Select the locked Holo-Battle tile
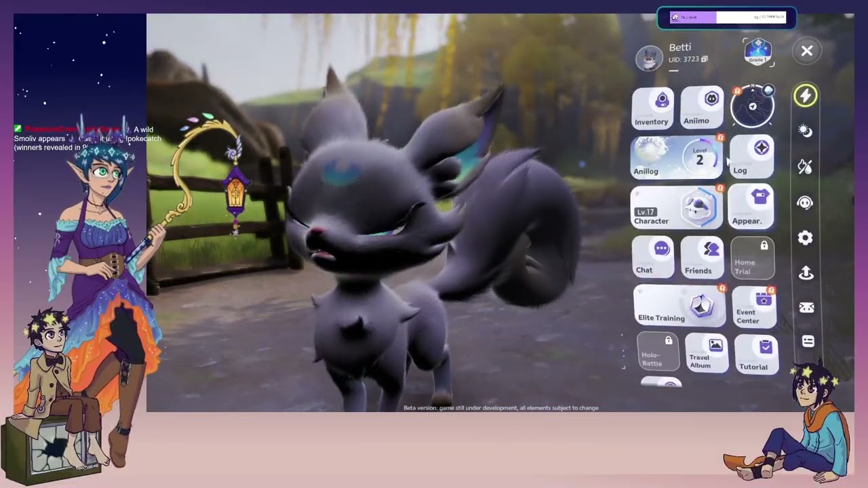 [658, 352]
